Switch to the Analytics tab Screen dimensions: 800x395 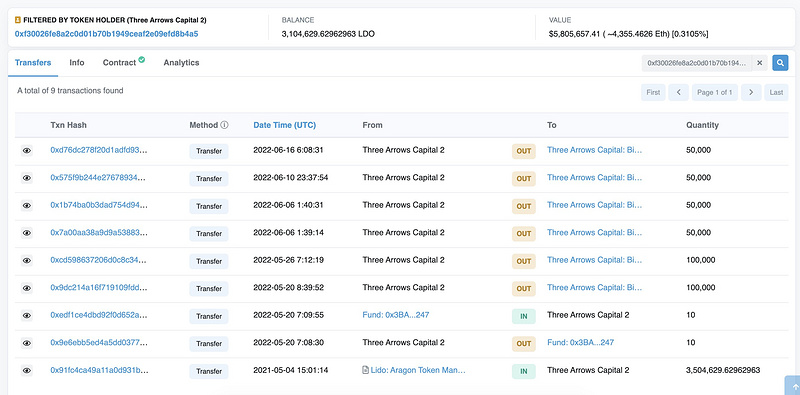click(181, 63)
